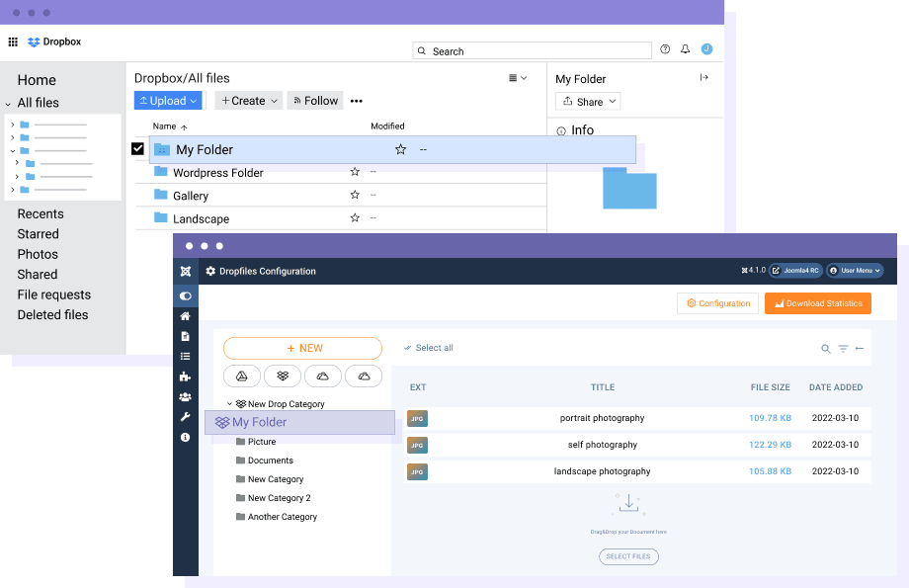Click the Joomla extensions puzzle icon

(x=185, y=377)
